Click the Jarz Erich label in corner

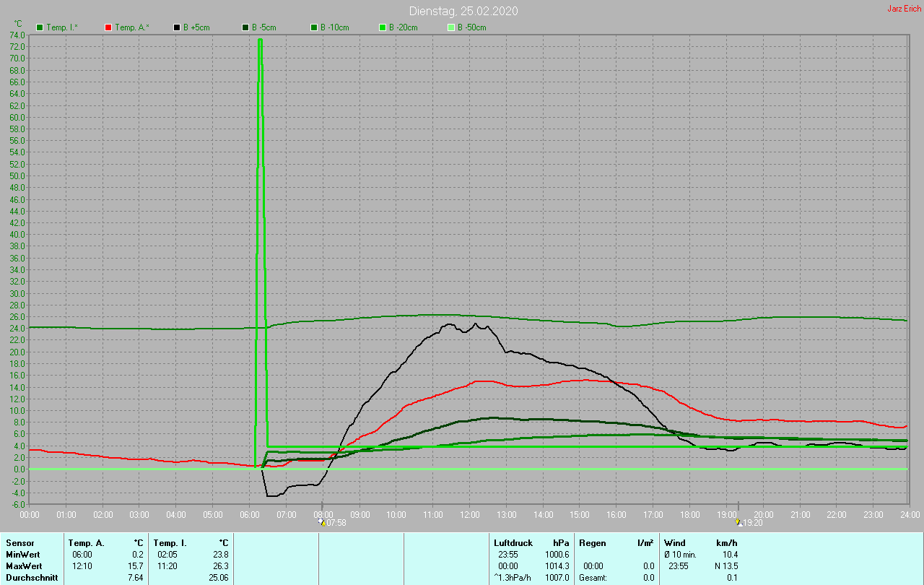[904, 9]
